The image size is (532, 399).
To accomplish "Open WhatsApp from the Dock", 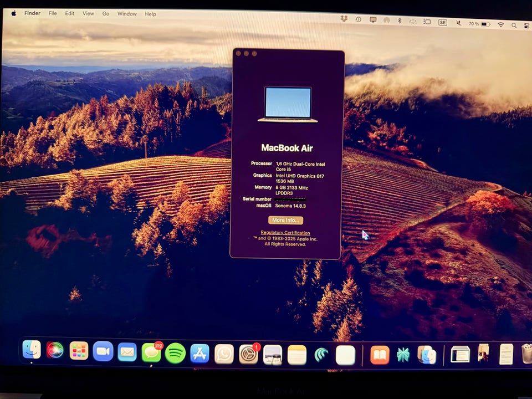I will click(x=224, y=354).
